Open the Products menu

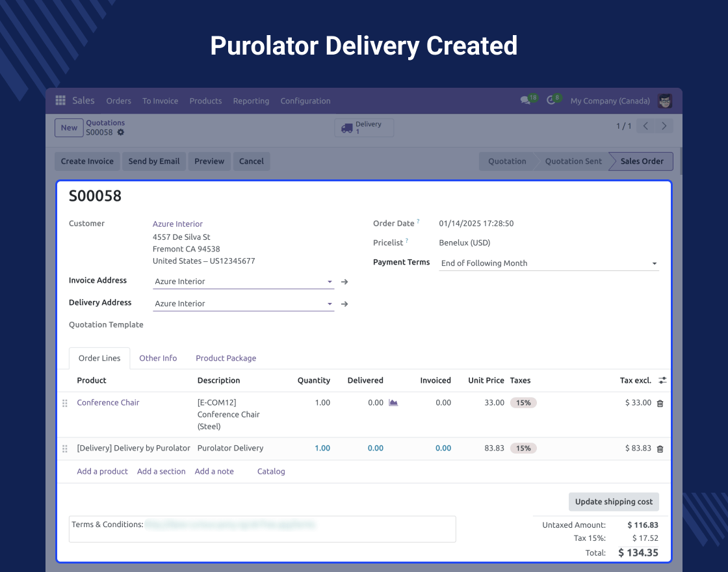(205, 101)
